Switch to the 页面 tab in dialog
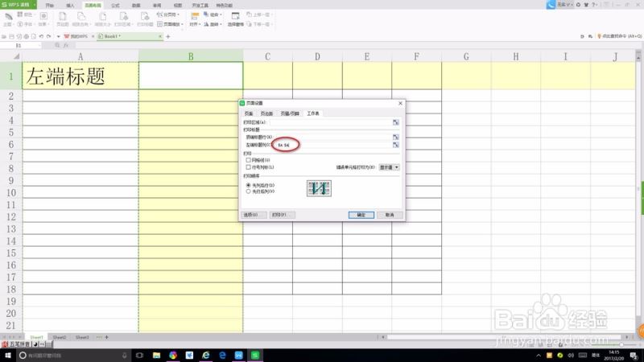Viewport: 644px width, 362px height. [x=249, y=113]
